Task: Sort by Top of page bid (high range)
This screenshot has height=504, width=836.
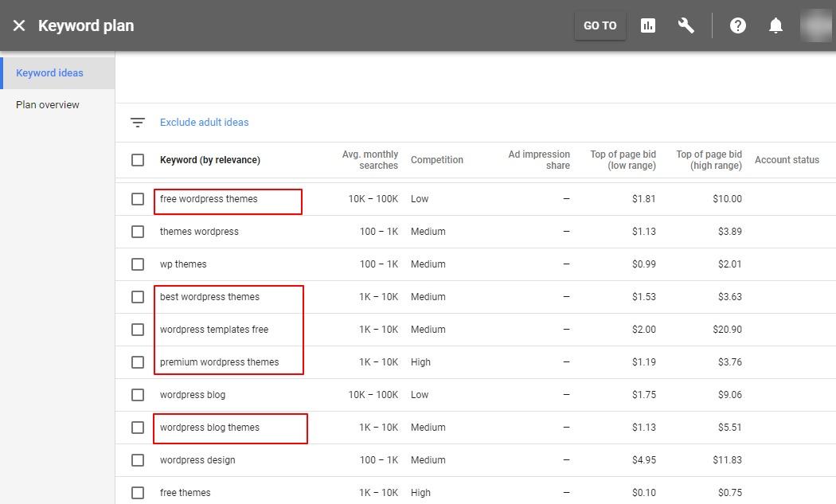Action: click(709, 160)
